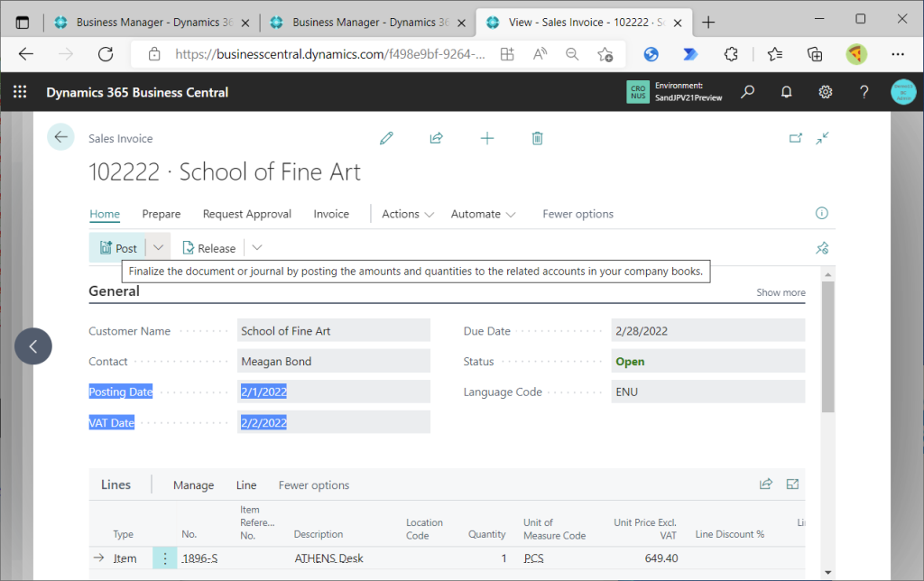Collapse the page with the diagonal arrows icon
The image size is (924, 581).
823,138
